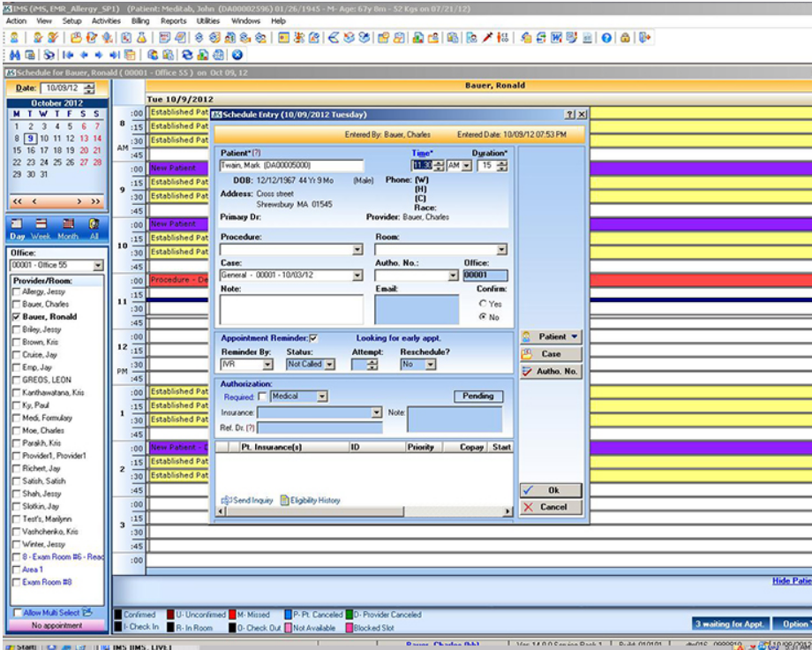
Task: Open the Reports menu
Action: point(174,20)
